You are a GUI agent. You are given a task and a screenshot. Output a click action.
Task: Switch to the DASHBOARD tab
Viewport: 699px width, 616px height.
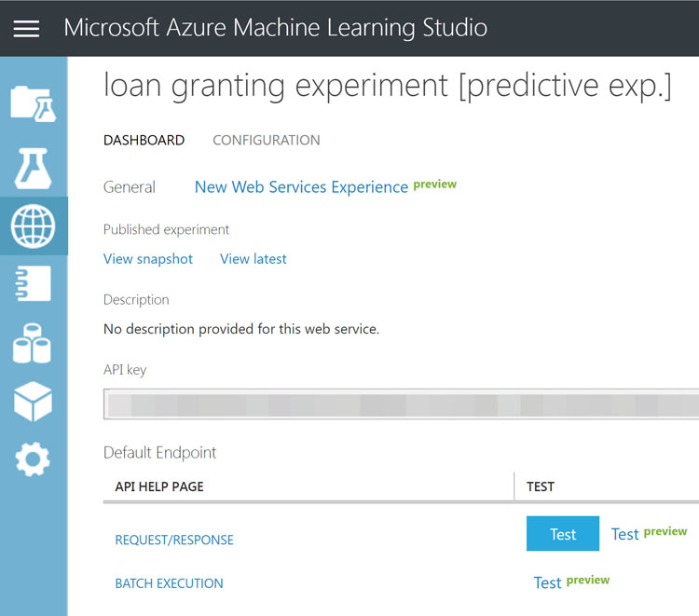(144, 140)
